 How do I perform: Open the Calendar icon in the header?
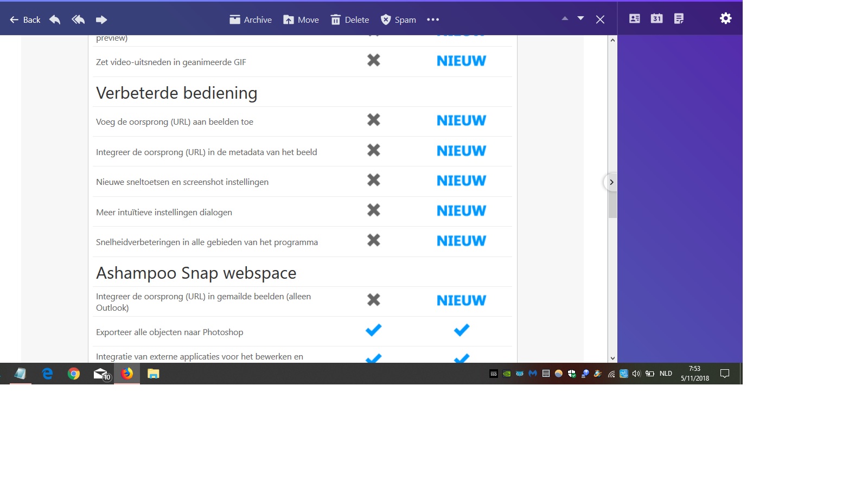point(656,18)
